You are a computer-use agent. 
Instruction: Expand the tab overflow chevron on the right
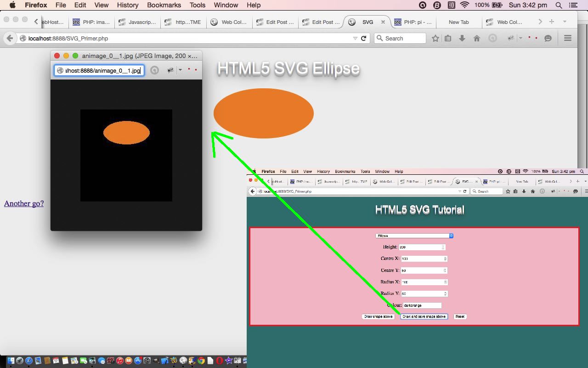click(540, 21)
